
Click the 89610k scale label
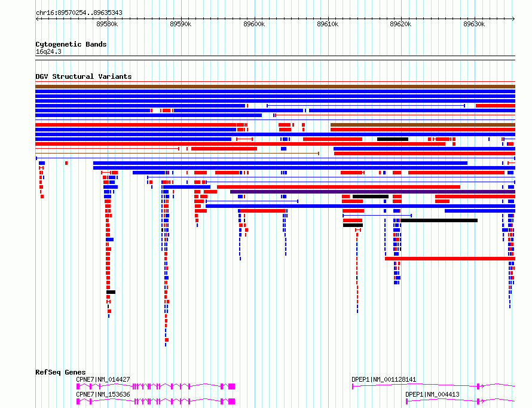[x=328, y=24]
